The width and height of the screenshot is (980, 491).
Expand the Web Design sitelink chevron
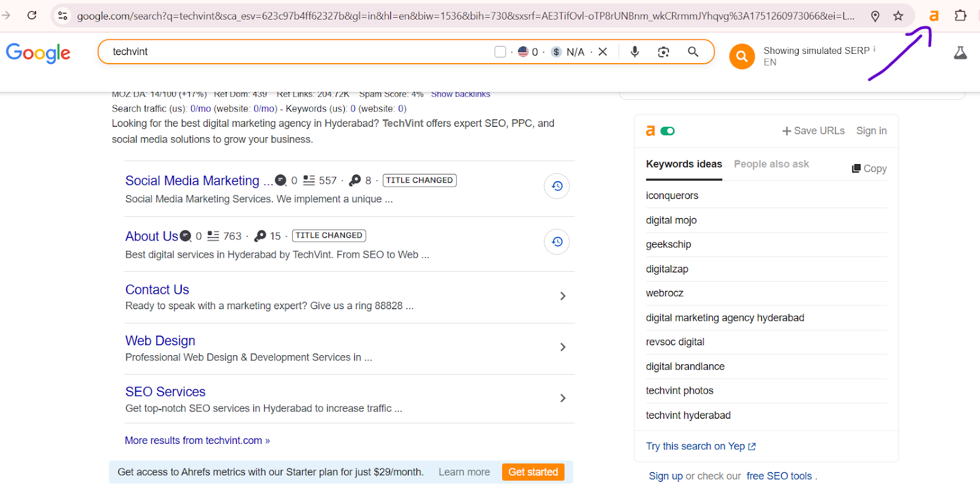pos(563,347)
